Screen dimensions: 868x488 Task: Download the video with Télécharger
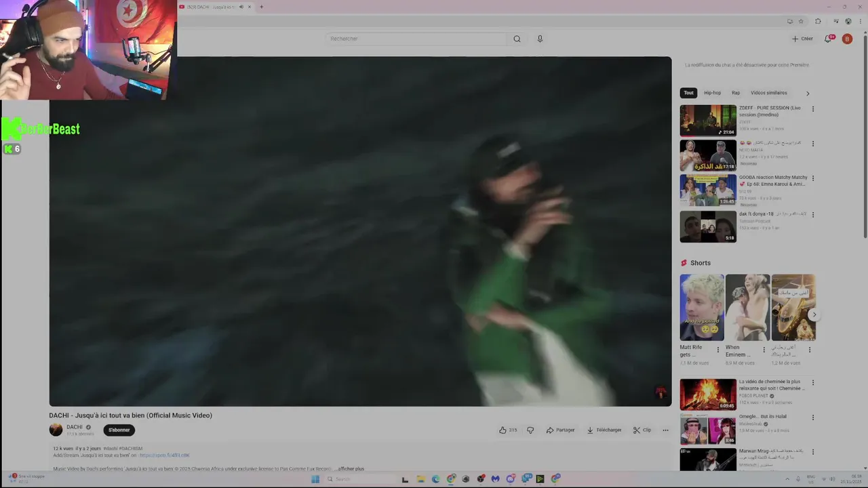coord(604,430)
